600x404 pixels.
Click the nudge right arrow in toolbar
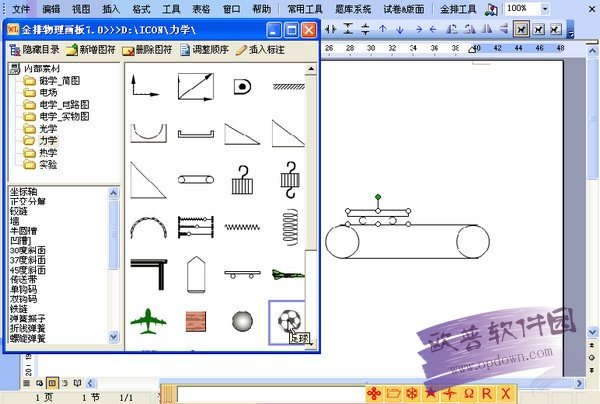[x=419, y=29]
